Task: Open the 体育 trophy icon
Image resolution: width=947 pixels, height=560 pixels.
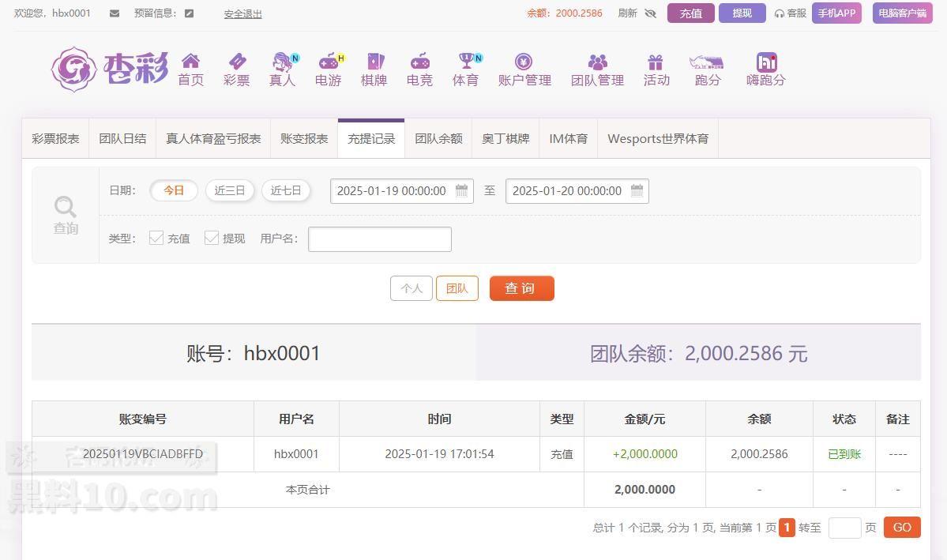Action: 466,62
